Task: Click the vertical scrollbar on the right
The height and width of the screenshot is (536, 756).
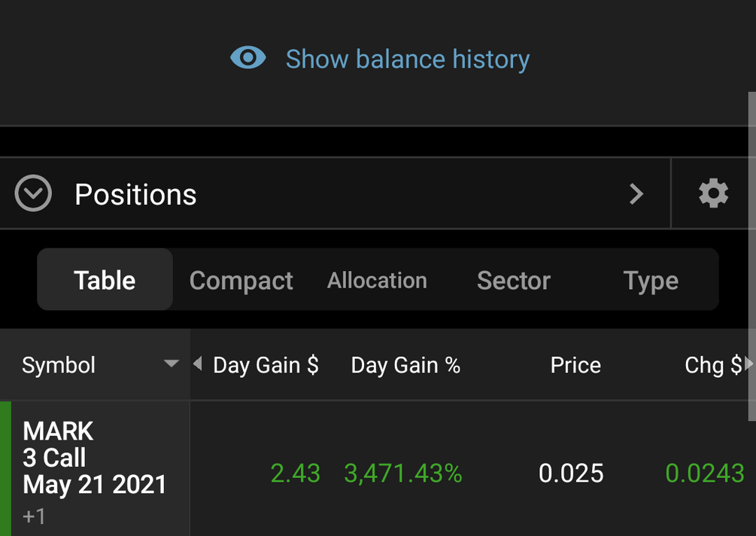Action: pyautogui.click(x=751, y=256)
